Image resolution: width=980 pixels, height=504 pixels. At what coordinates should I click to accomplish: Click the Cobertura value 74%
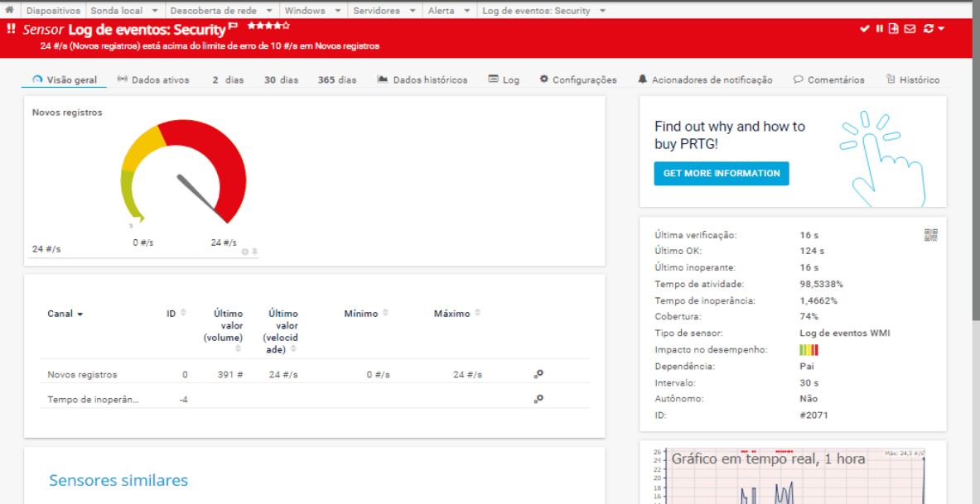coord(809,317)
